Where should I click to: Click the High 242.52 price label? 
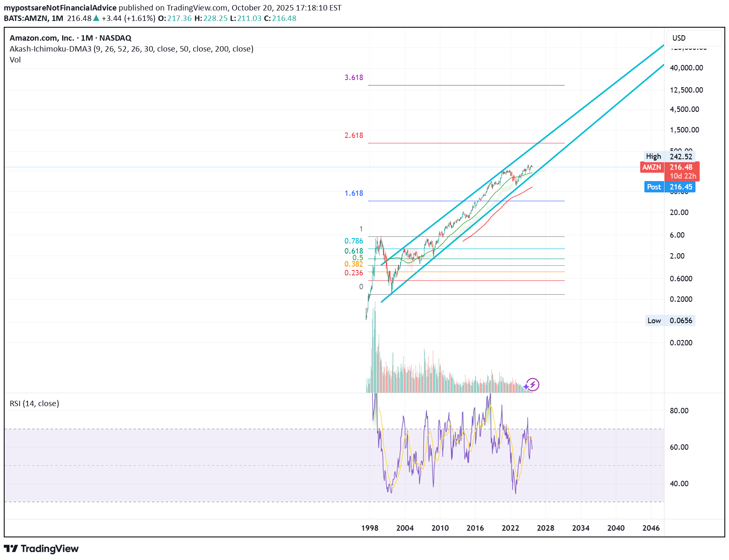670,156
